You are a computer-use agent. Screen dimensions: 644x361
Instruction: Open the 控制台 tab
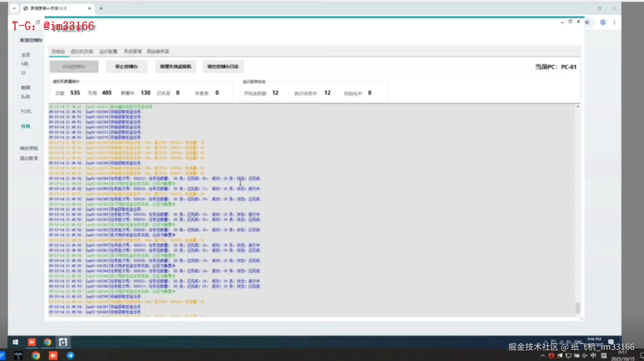click(x=58, y=51)
